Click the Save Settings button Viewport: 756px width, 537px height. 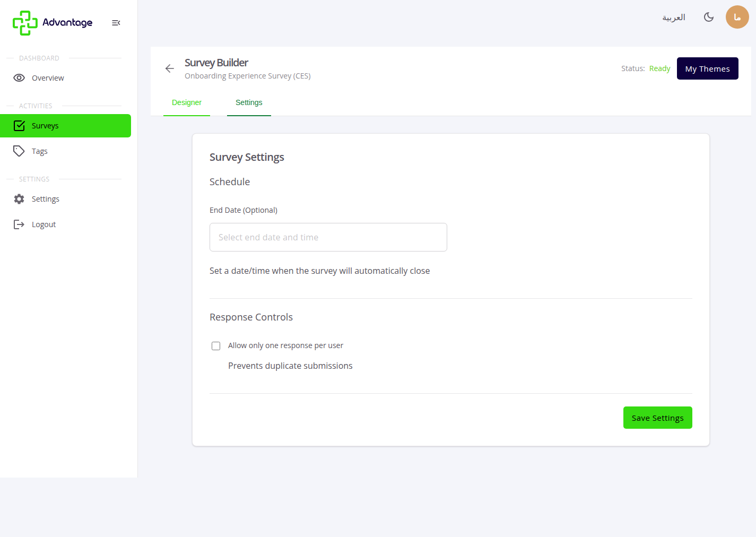click(x=658, y=418)
